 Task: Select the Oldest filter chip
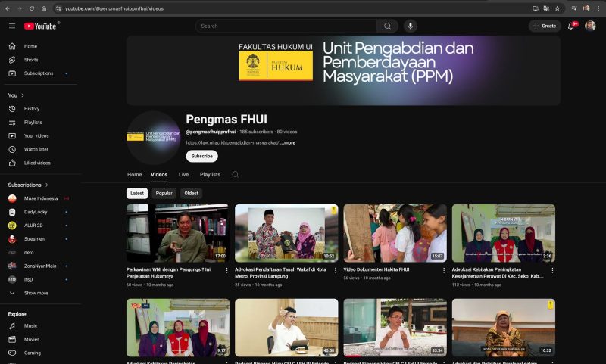coord(191,193)
